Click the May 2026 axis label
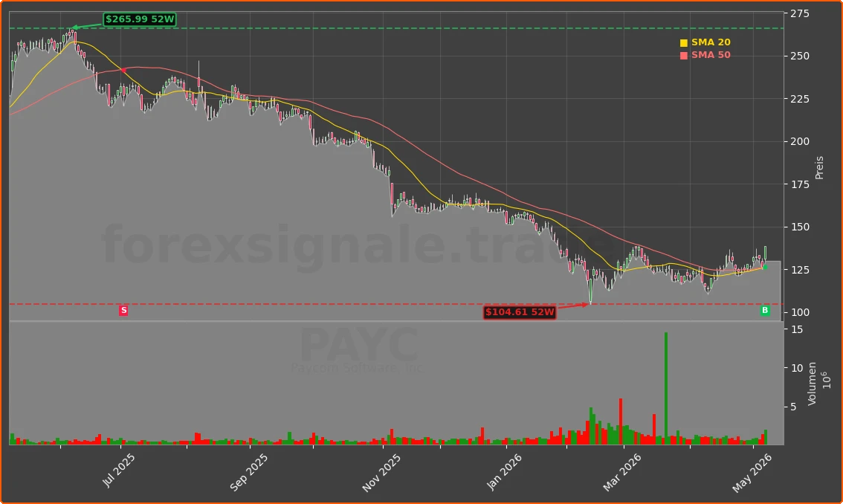The height and width of the screenshot is (504, 843). coord(752,473)
